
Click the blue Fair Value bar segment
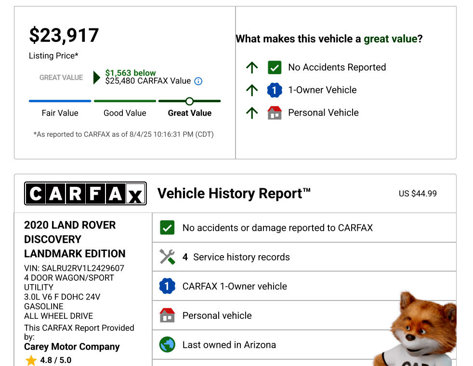tap(60, 101)
